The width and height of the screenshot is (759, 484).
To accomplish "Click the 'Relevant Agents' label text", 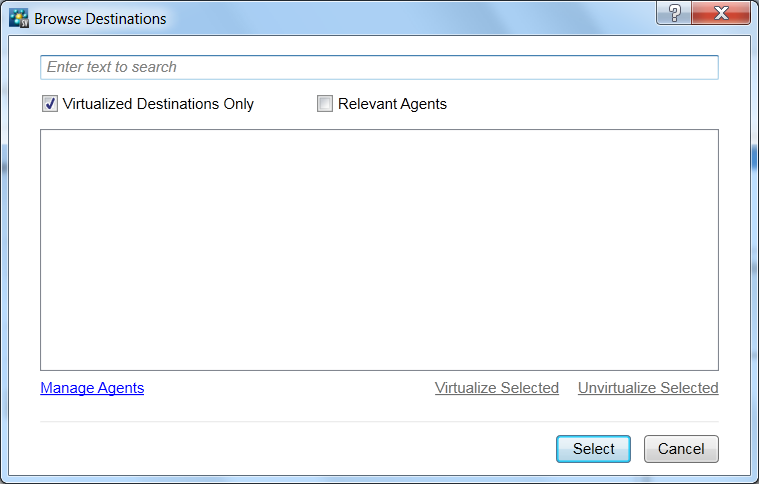I will point(392,104).
